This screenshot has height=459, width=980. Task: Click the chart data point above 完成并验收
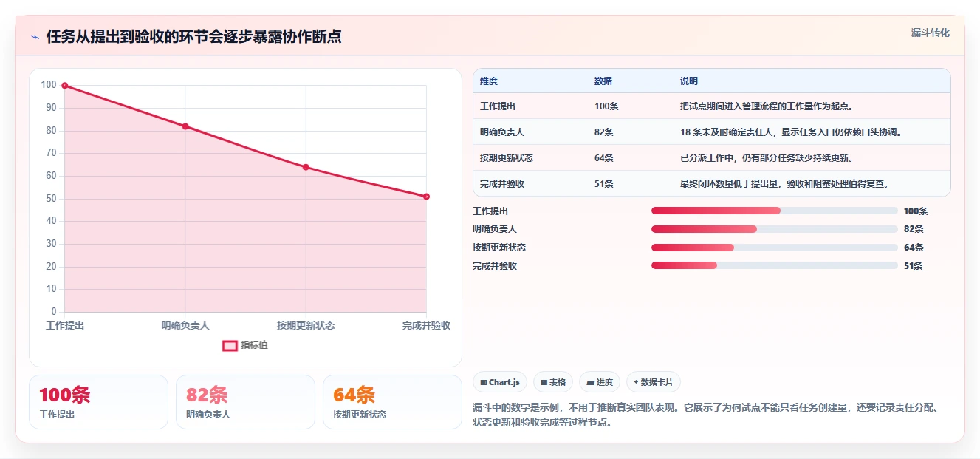[426, 197]
